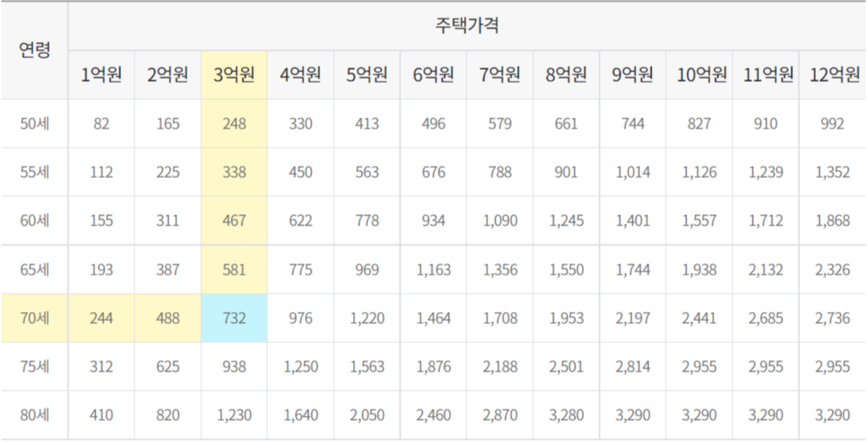Select the 938 cell in 75세 row
Image resolution: width=868 pixels, height=442 pixels.
point(234,366)
